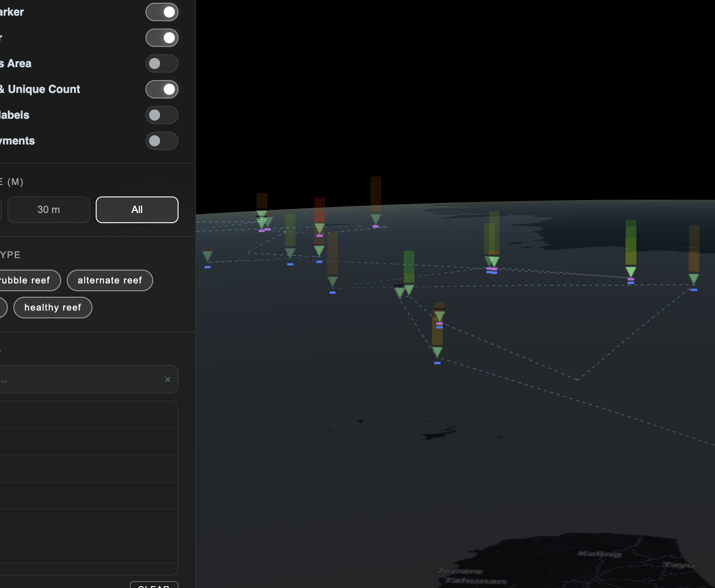Select the lowest green triangle marker on the map
Screen dimensions: 715x588
[x=437, y=352]
